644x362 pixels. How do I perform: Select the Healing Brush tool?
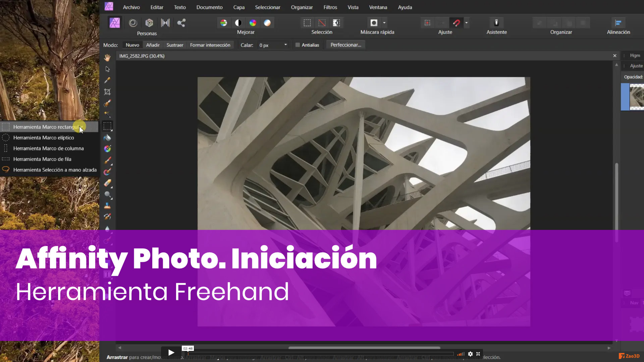click(x=107, y=217)
